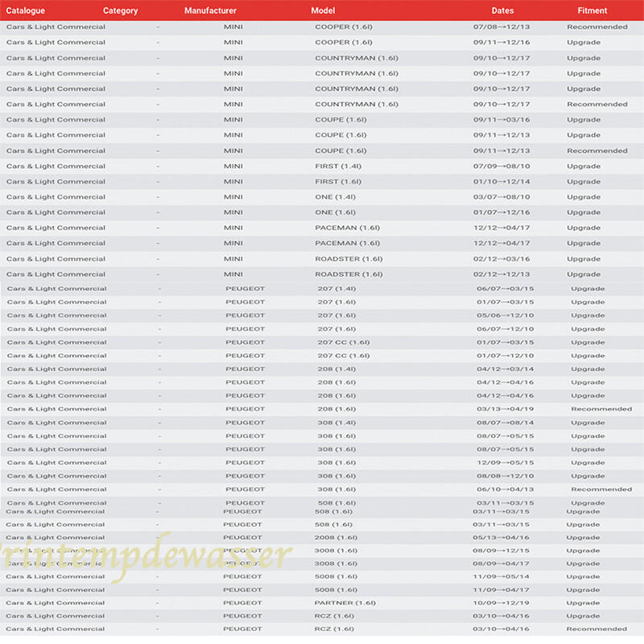Click model 207 (1.4l)
Viewport: 644px width, 644px height.
click(336, 289)
